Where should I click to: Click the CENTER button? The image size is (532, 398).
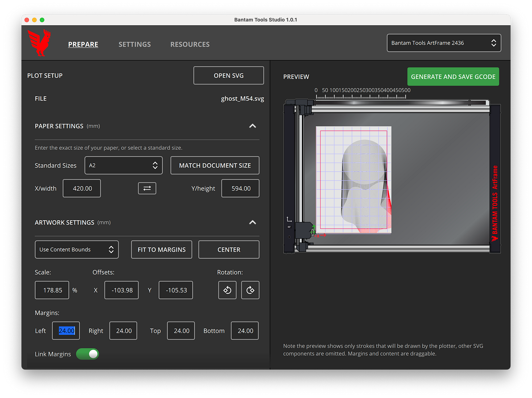coord(229,249)
